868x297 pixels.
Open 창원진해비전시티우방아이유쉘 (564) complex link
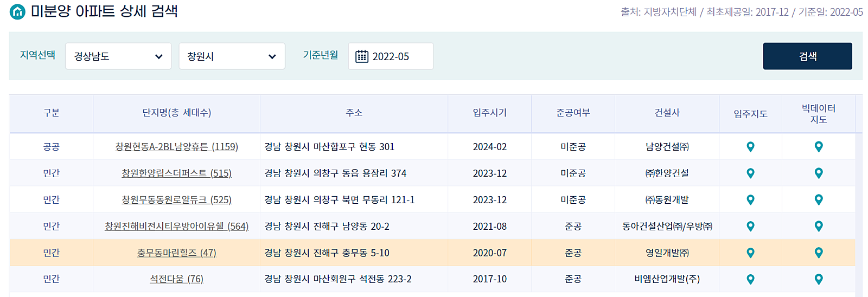pos(176,227)
